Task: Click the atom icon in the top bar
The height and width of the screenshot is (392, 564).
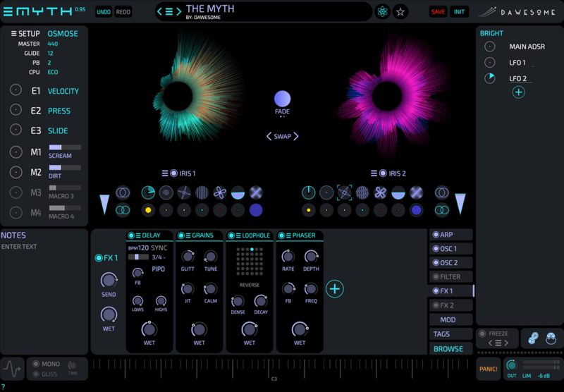Action: pyautogui.click(x=382, y=11)
